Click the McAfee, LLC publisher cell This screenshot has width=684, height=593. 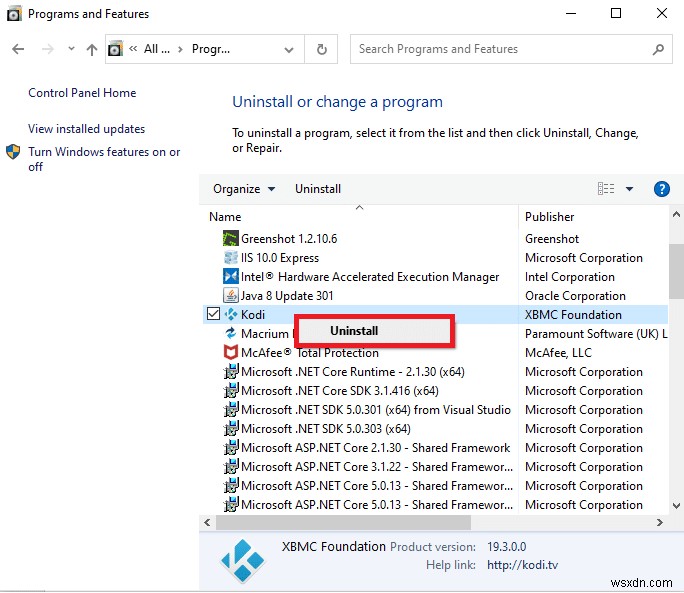(x=558, y=353)
